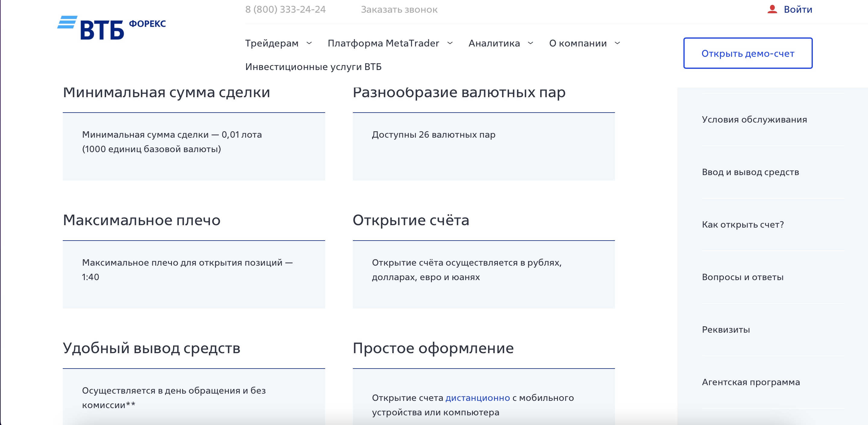The width and height of the screenshot is (868, 425).
Task: Click the VTB Forex logo
Action: 112,28
